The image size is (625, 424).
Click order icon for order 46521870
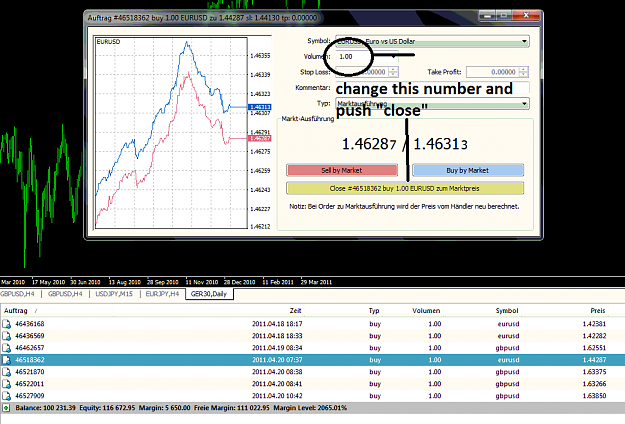click(x=6, y=372)
